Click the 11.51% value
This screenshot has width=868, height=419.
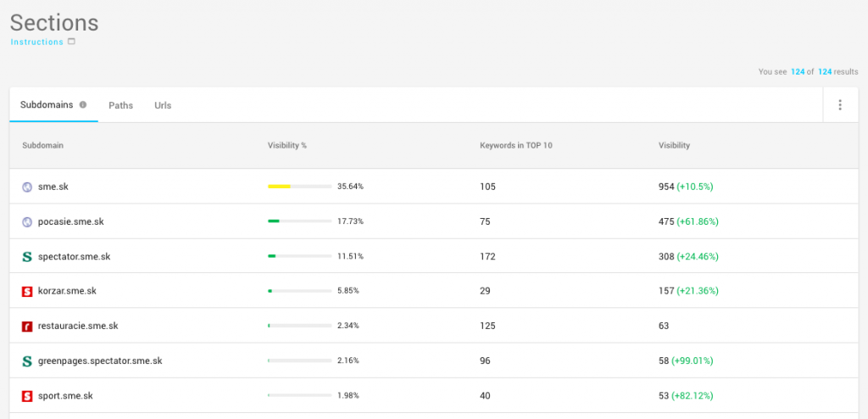click(x=350, y=256)
